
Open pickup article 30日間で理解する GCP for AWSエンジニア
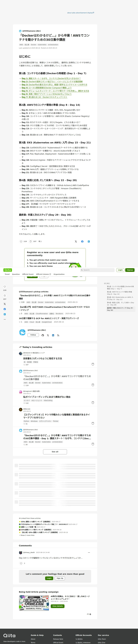pos(49,318)
